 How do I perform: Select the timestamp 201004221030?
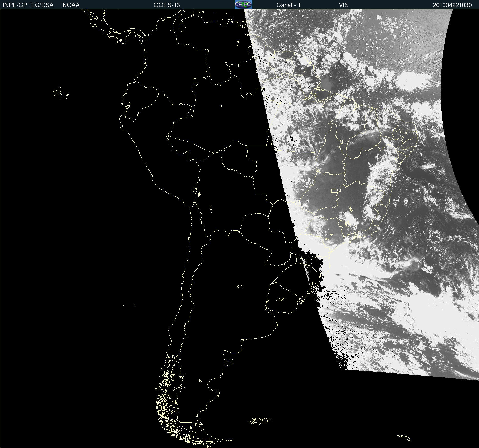coord(452,5)
